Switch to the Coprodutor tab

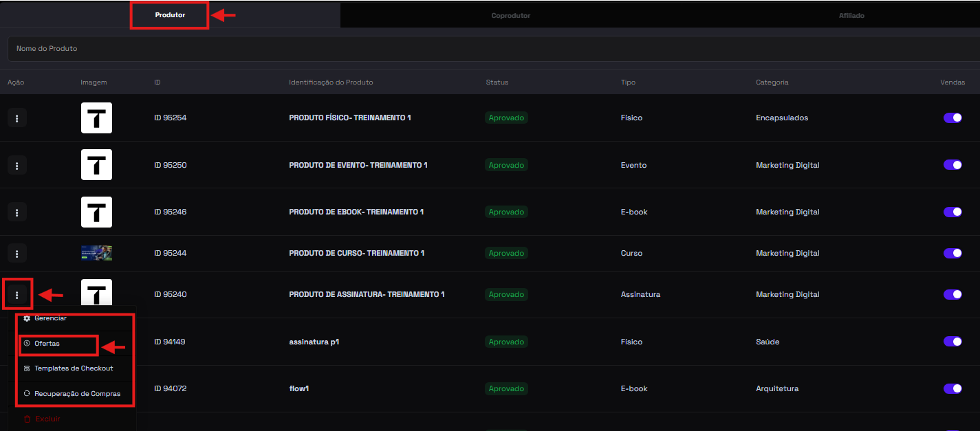(510, 15)
